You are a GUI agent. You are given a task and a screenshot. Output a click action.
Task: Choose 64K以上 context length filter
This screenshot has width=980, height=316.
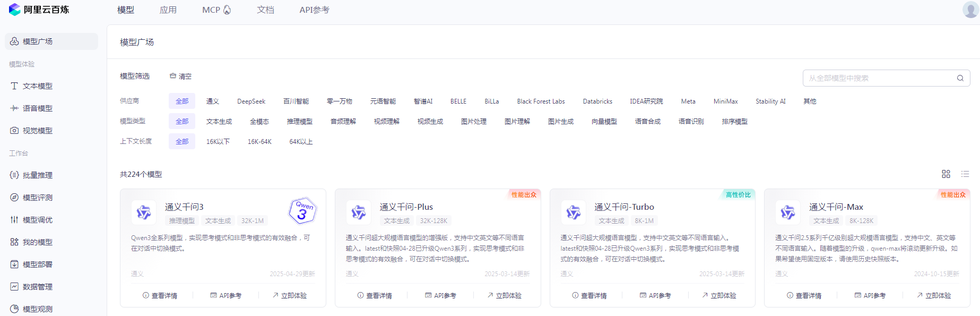click(x=301, y=142)
